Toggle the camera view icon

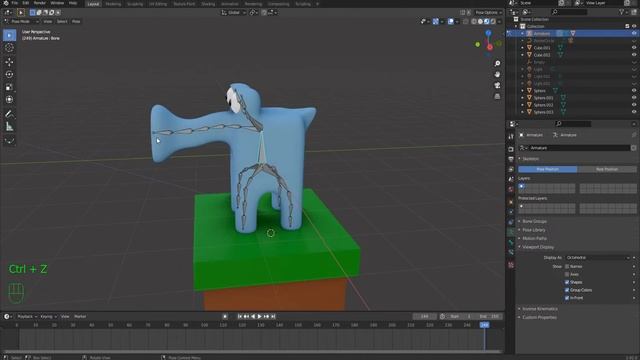pos(497,85)
